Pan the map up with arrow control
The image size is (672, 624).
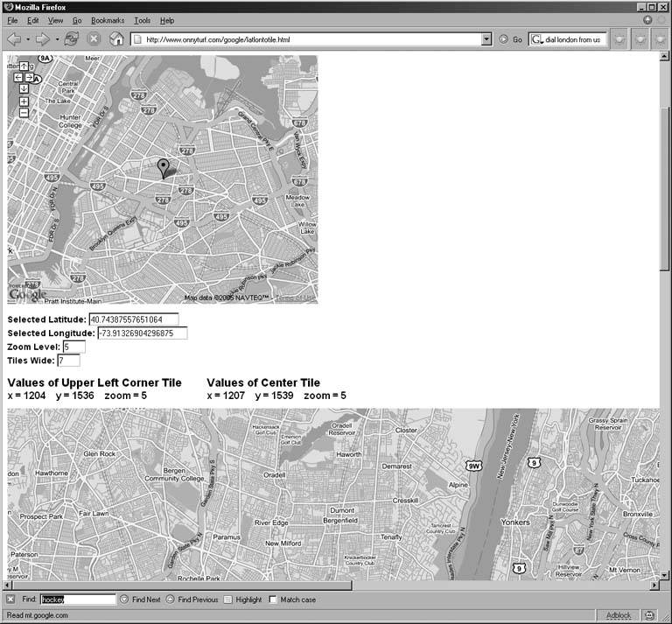(x=24, y=67)
